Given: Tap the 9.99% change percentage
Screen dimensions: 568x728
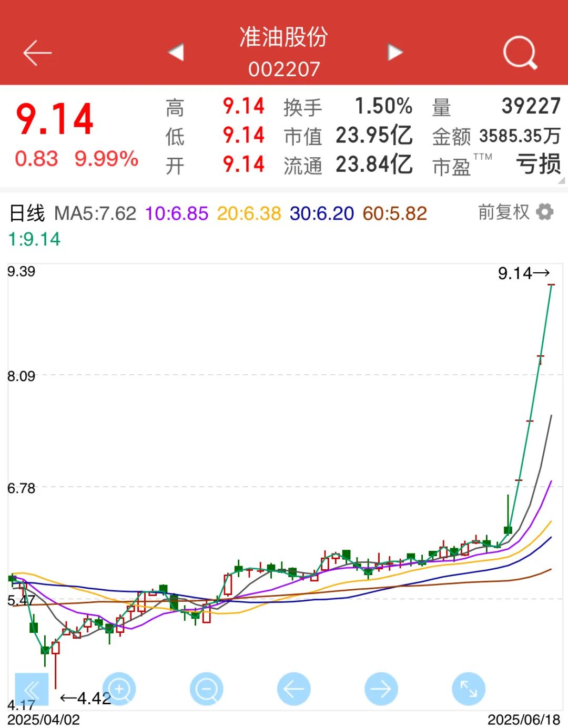Looking at the screenshot, I should [107, 158].
